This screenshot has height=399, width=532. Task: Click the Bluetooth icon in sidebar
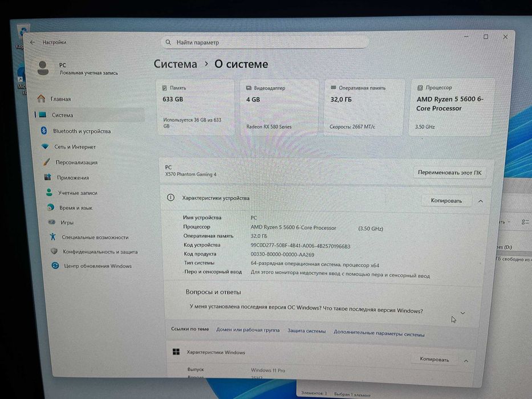[44, 131]
